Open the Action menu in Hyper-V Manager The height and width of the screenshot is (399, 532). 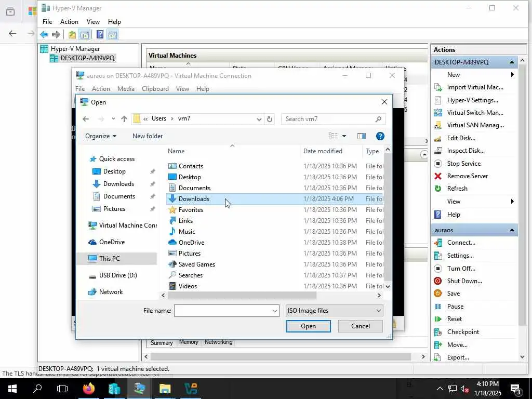[69, 22]
